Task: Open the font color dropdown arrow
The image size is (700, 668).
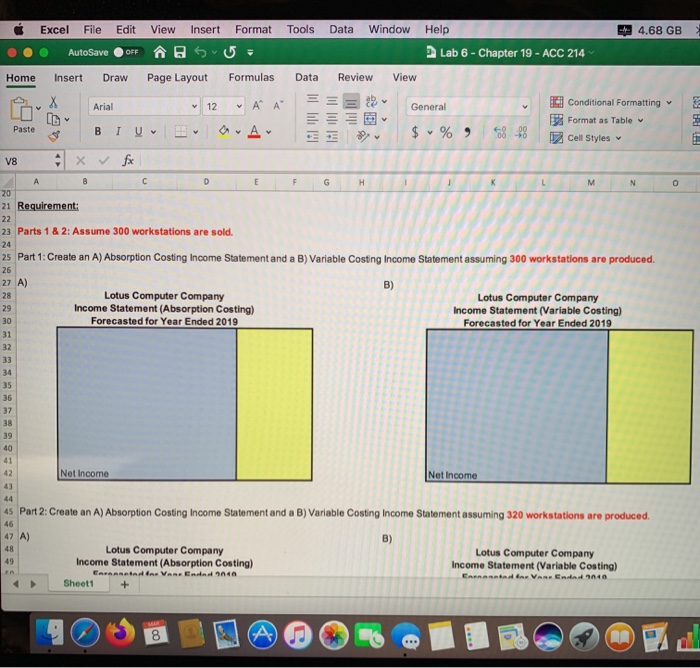Action: click(268, 132)
